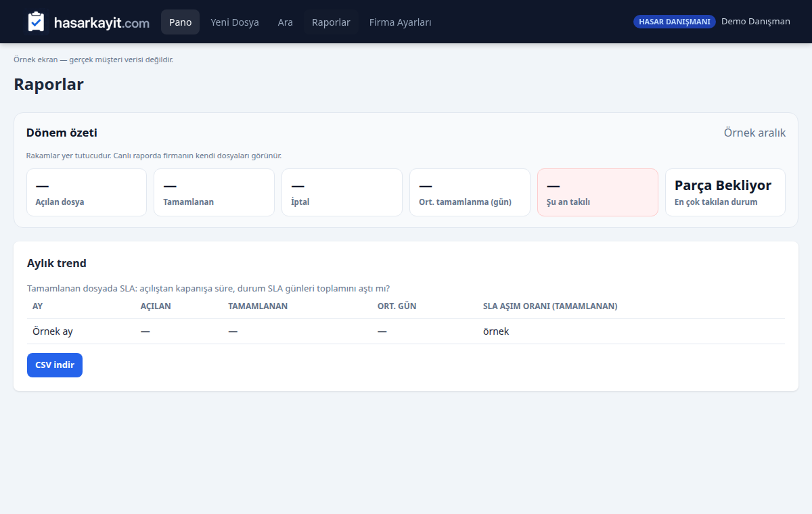Screen dimensions: 812x514
Task: Click the AY column header
Action: point(38,306)
